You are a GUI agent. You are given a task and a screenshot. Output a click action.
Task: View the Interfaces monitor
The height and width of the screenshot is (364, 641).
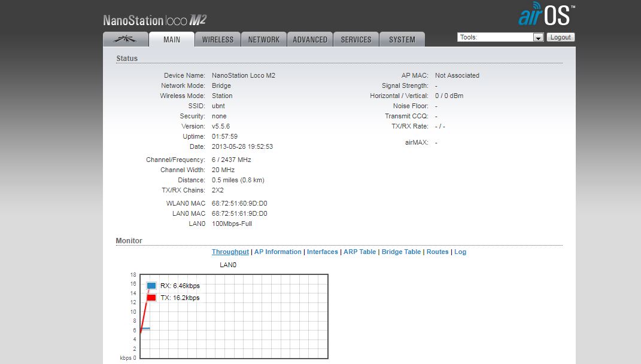click(x=323, y=252)
